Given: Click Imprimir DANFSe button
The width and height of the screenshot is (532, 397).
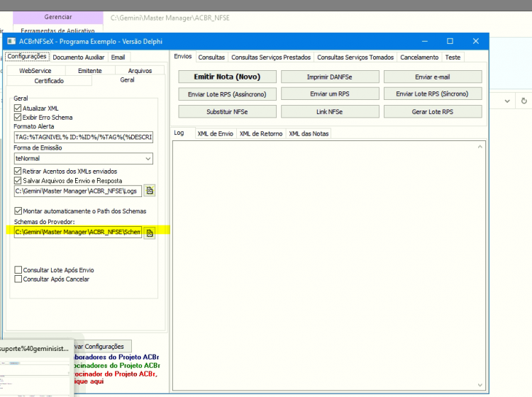Looking at the screenshot, I should 330,77.
